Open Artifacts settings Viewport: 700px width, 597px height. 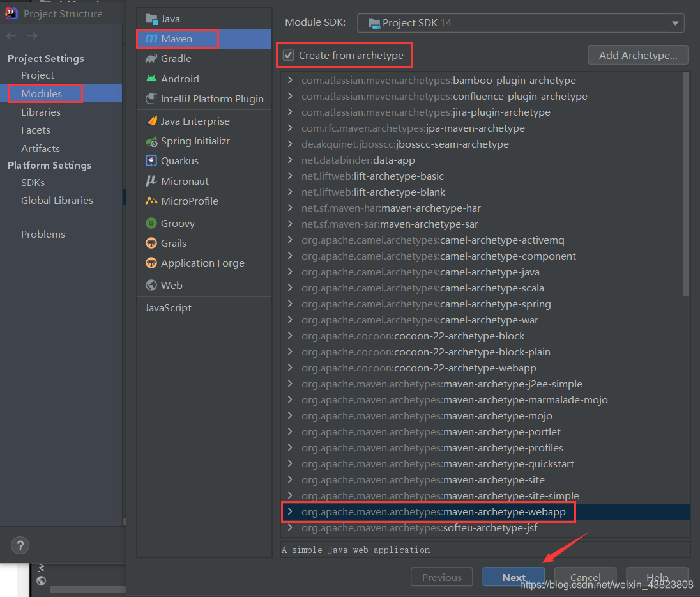pyautogui.click(x=40, y=148)
